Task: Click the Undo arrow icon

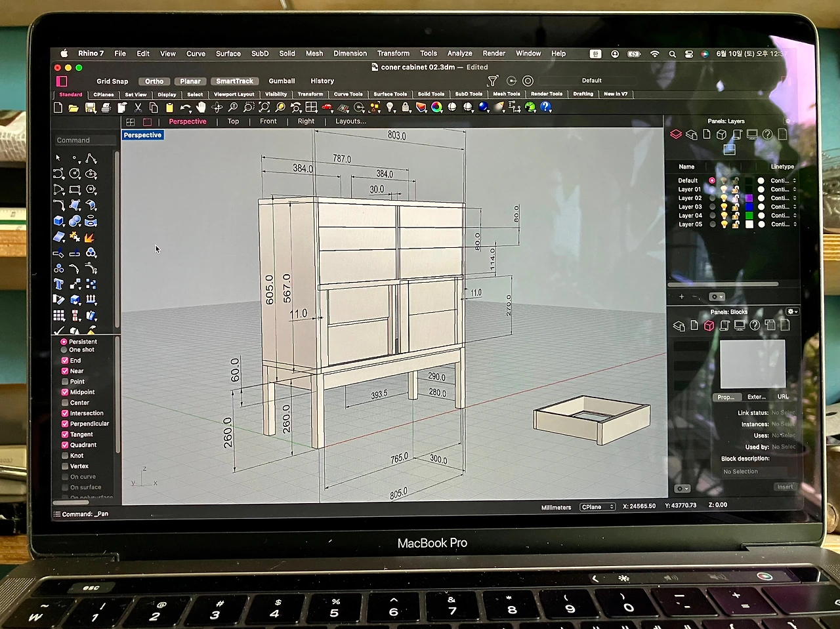Action: point(185,108)
